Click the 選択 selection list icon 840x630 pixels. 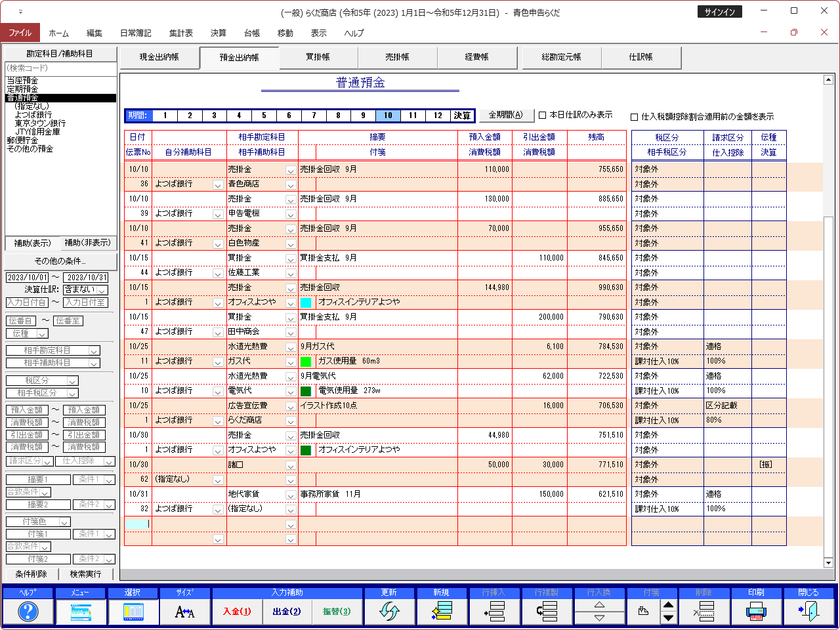point(133,612)
